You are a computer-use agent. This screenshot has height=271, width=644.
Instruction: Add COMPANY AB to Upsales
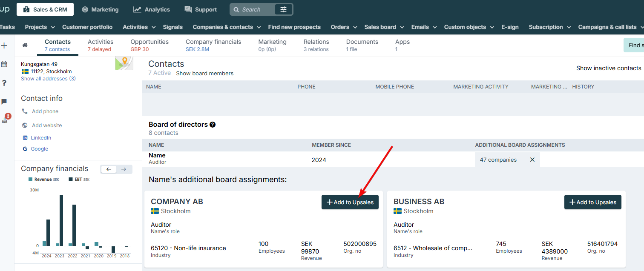(350, 202)
